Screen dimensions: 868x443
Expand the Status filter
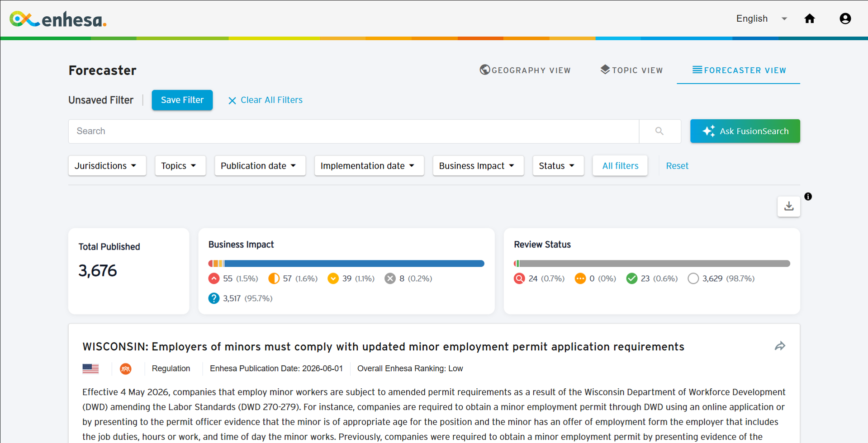[x=558, y=166]
